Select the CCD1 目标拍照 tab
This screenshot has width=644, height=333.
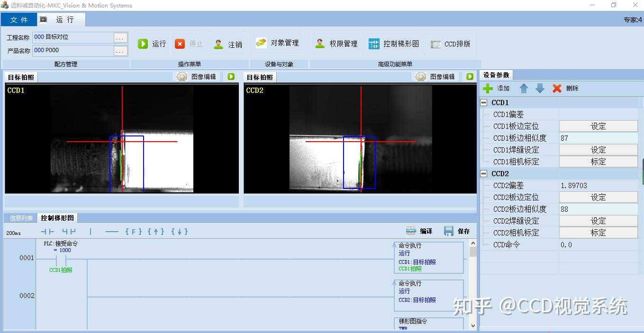pyautogui.click(x=21, y=77)
